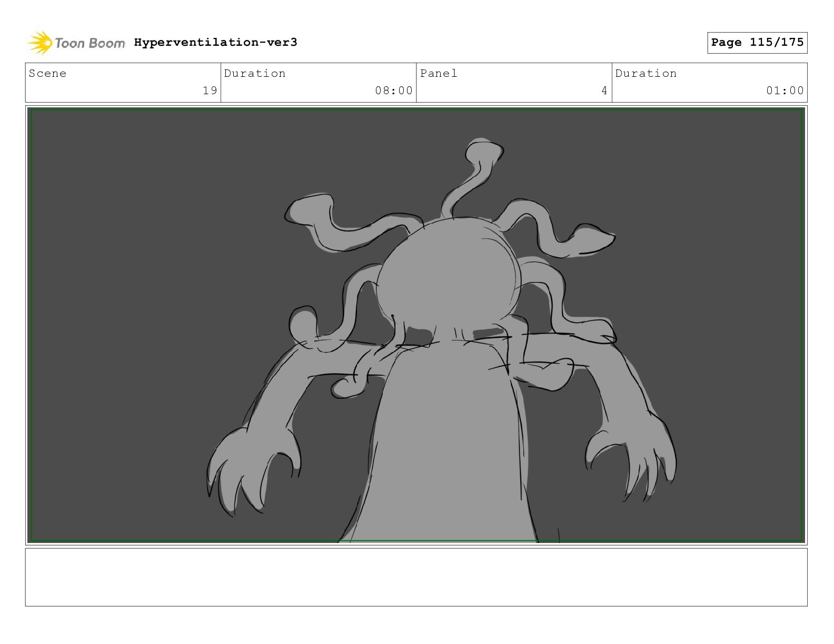
Task: Click the 'Page 115/175' box
Action: [x=757, y=43]
